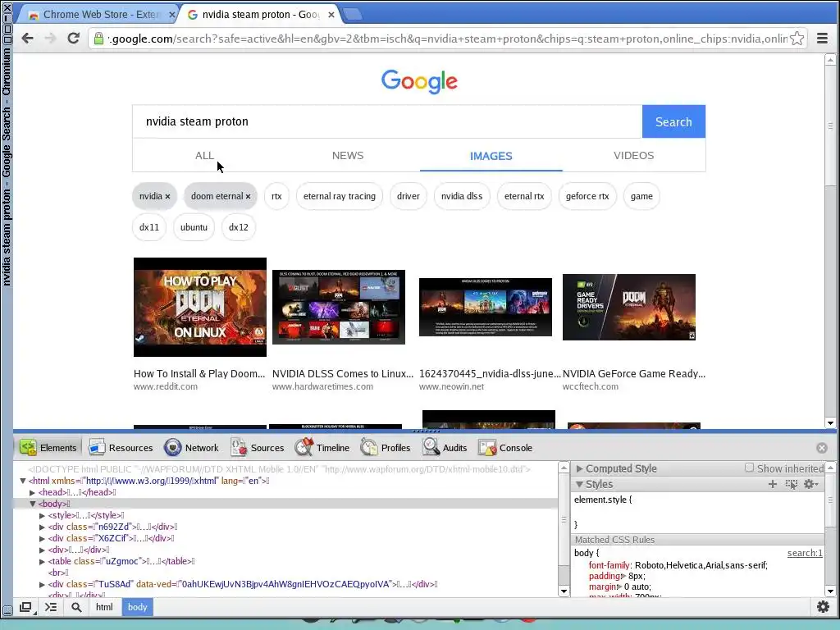840x630 pixels.
Task: Apply the eternal ray tracing chip
Action: pos(339,196)
